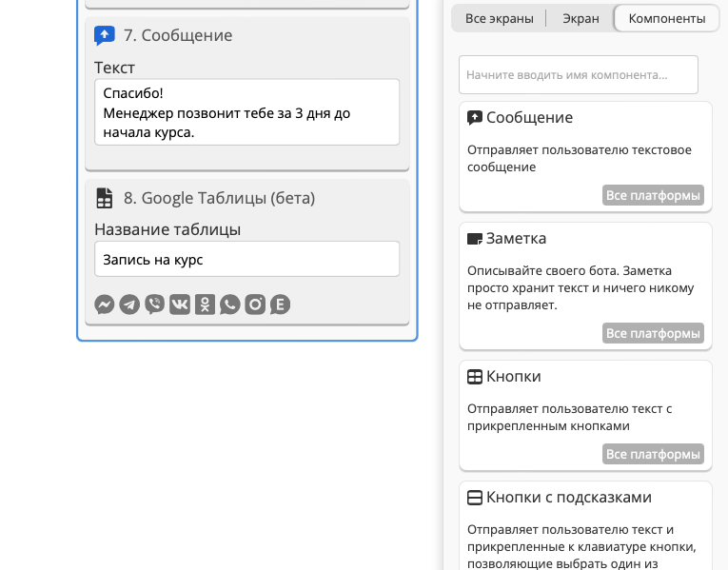Click description Отправляет пользователю текст с прикрепленным кнопками
The height and width of the screenshot is (570, 728).
tap(569, 418)
